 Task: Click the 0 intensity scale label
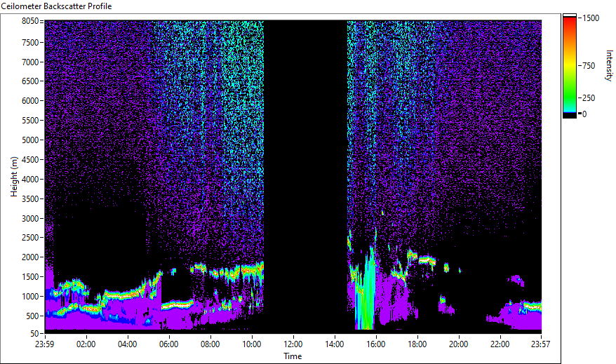pos(584,114)
